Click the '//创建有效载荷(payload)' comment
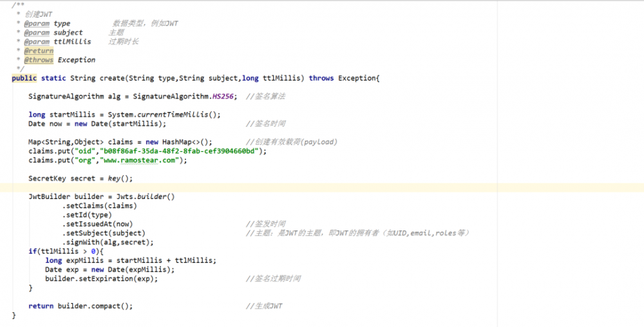 point(292,142)
